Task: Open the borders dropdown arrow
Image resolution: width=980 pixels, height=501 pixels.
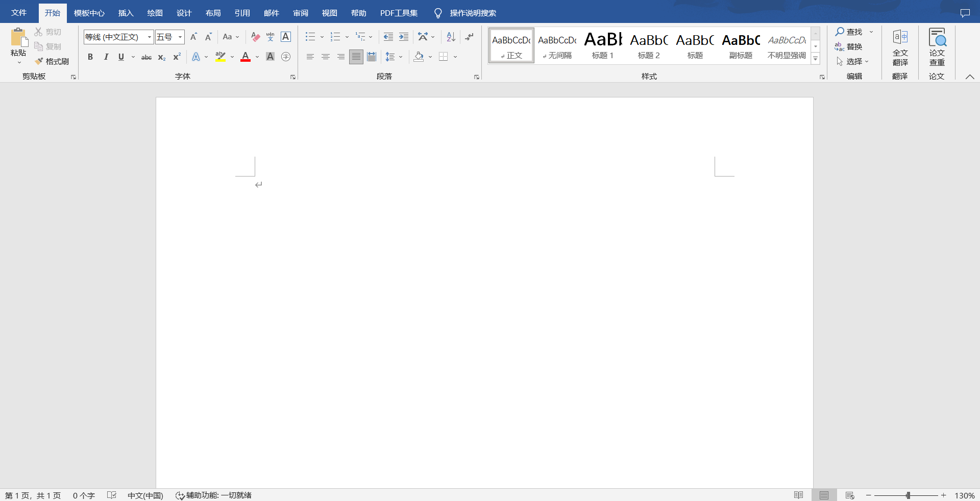Action: pyautogui.click(x=455, y=57)
